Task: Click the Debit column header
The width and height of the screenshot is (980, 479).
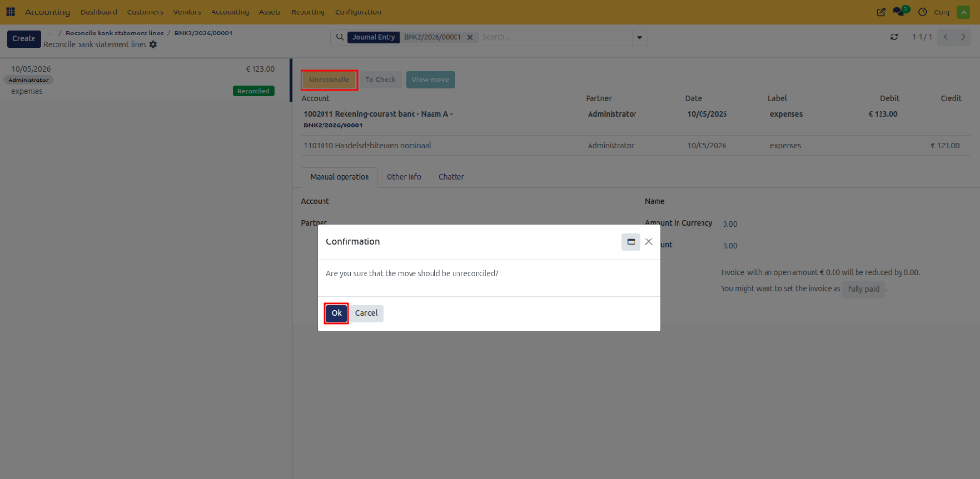Action: 887,98
